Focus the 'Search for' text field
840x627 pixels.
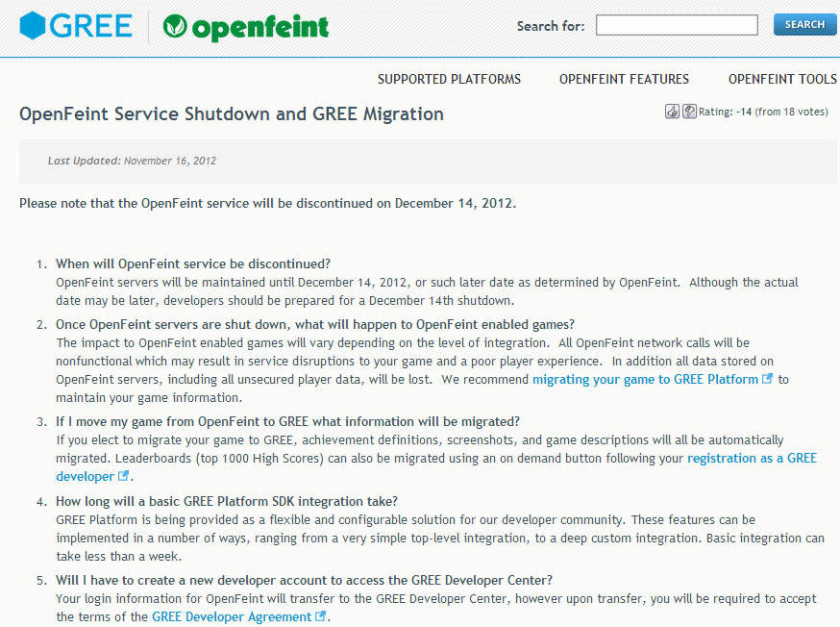(x=677, y=25)
